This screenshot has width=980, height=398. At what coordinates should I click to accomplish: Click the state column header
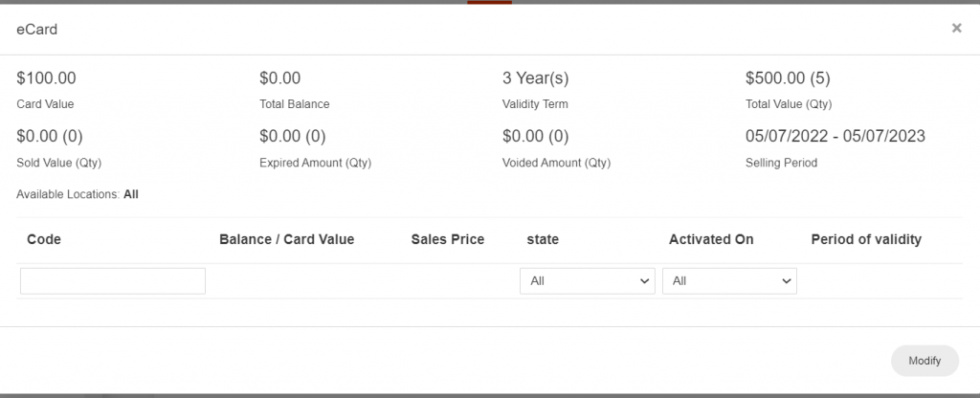543,240
